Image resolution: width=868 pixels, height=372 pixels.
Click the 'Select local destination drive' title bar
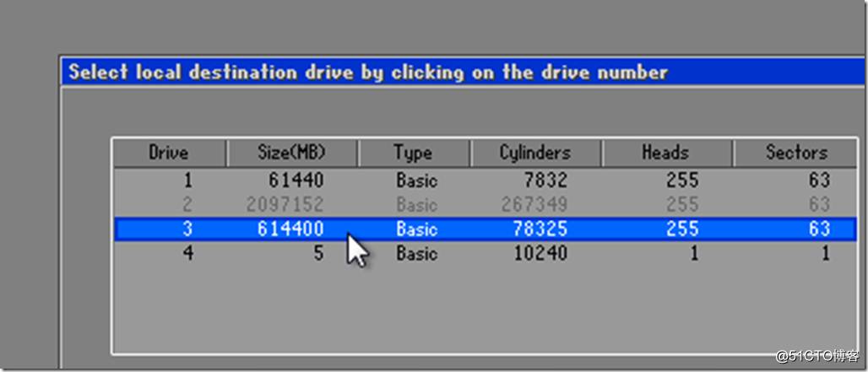[x=368, y=72]
